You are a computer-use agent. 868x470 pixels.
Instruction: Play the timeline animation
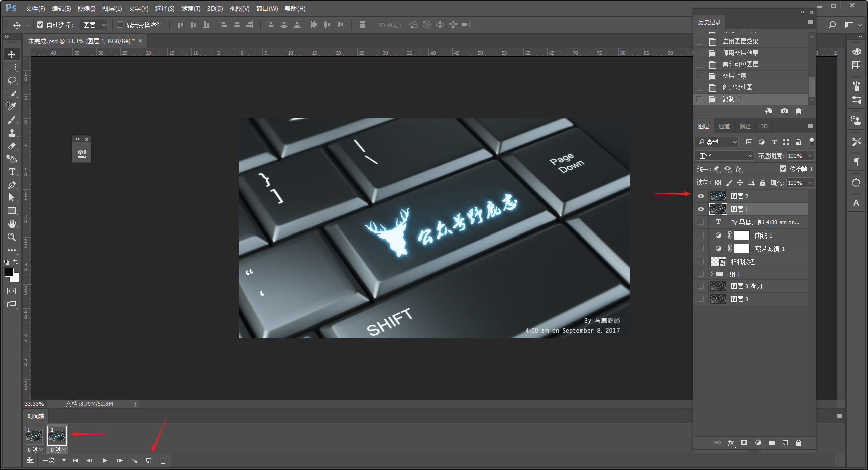[105, 461]
